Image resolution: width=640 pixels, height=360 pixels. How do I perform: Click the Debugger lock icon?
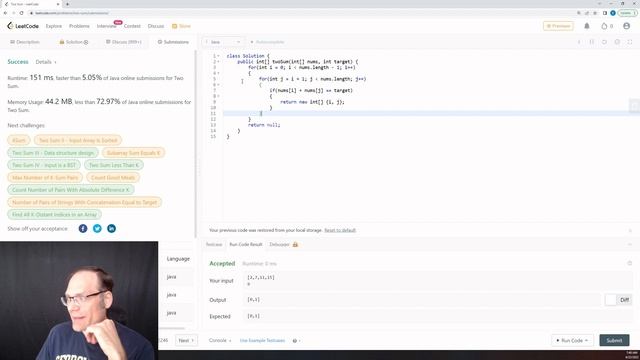pos(295,244)
